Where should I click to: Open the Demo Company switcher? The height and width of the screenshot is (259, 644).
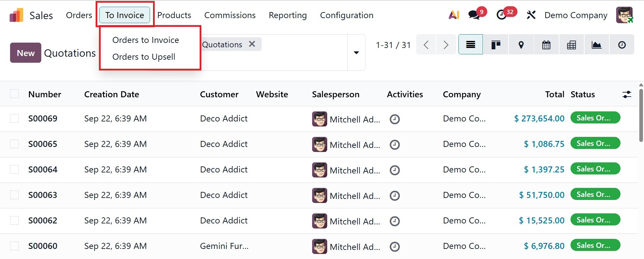coord(576,15)
